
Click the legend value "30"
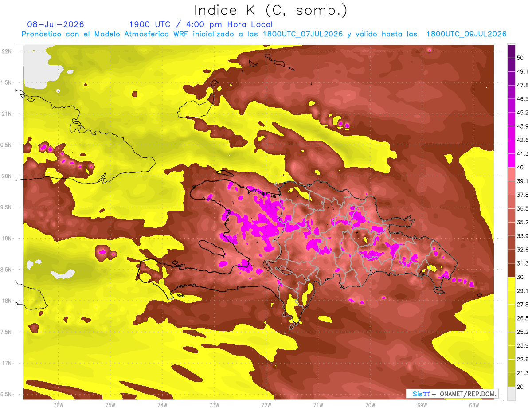click(x=520, y=277)
